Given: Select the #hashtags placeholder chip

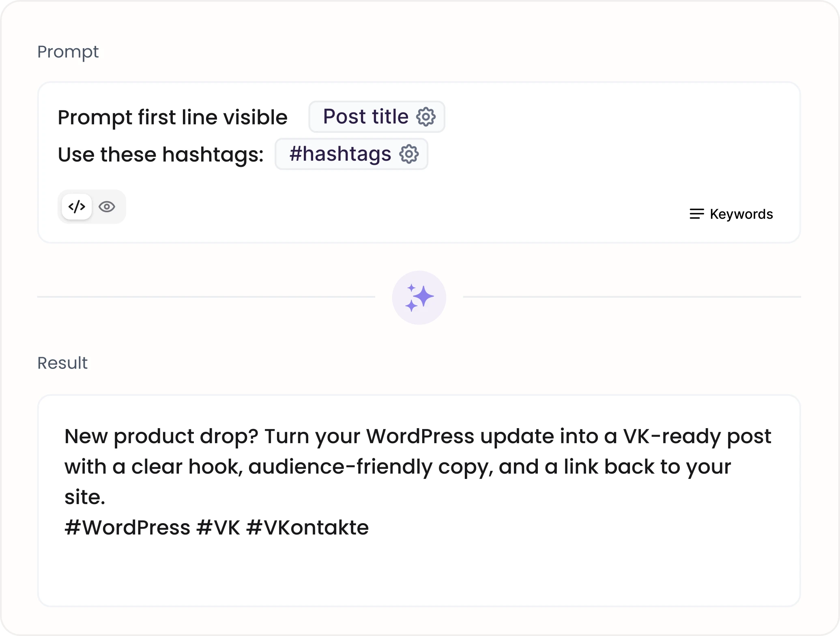Looking at the screenshot, I should click(x=351, y=154).
